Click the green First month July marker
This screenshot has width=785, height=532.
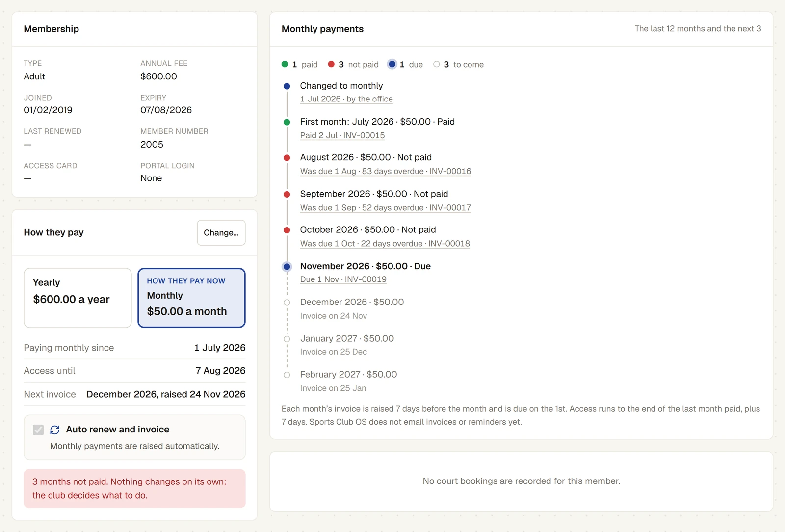pos(287,122)
